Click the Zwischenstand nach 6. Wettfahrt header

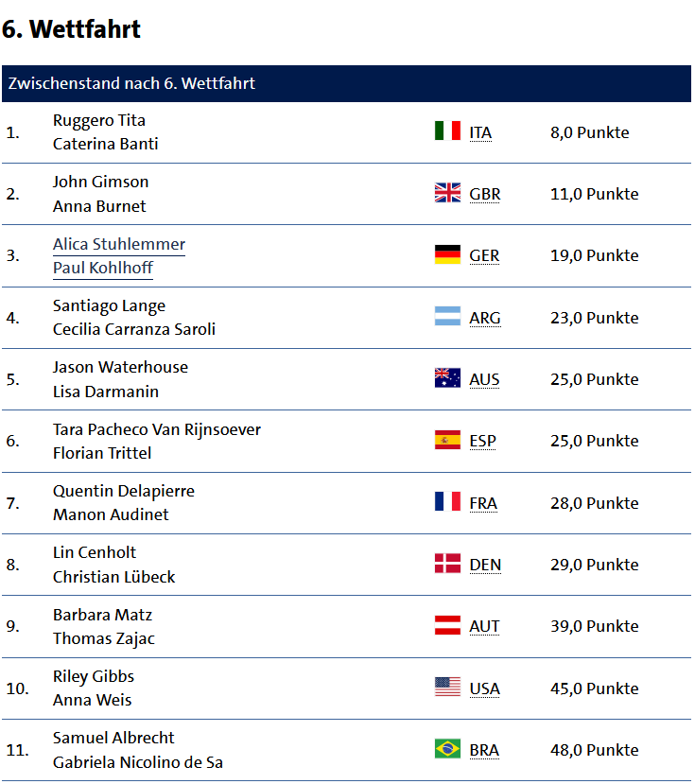(346, 83)
